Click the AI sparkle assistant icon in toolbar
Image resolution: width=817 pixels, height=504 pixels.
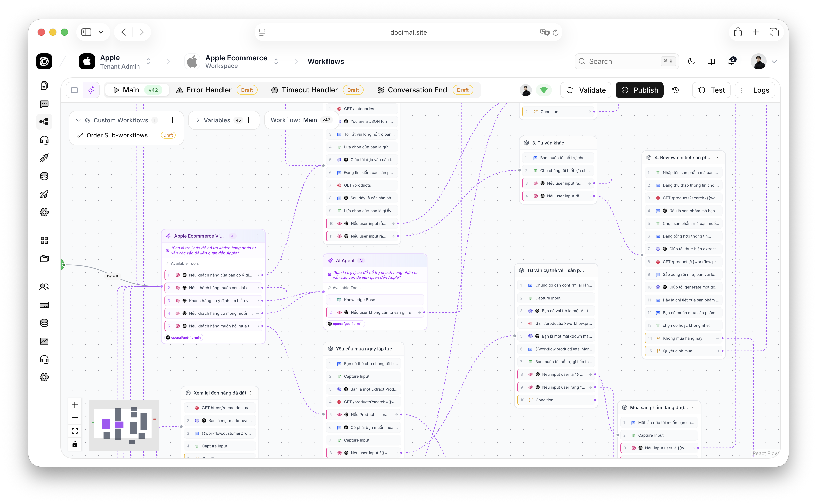[x=91, y=90]
